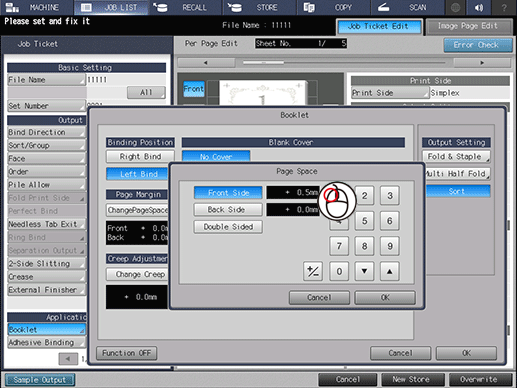Screen dimensions: 517x388
Task: Toggle the plus/minus sign key
Action: [313, 271]
